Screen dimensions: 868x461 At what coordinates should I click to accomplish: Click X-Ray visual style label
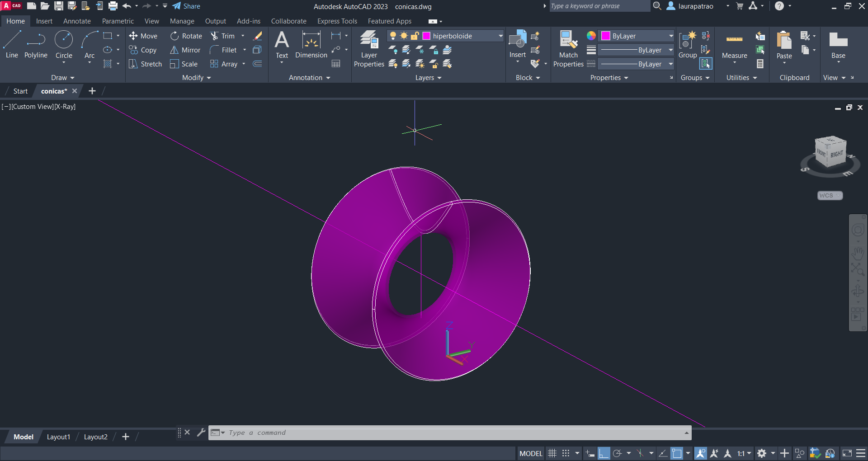tap(65, 107)
